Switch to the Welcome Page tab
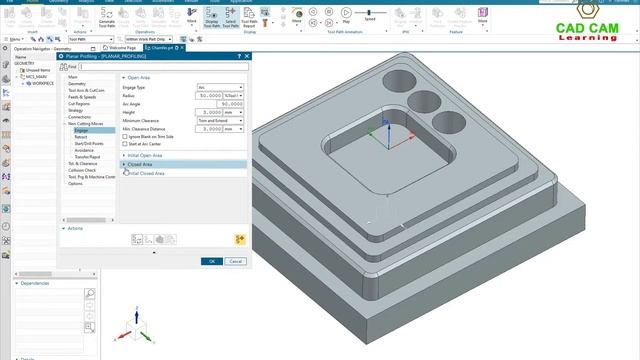The width and height of the screenshot is (640, 360). coord(120,48)
